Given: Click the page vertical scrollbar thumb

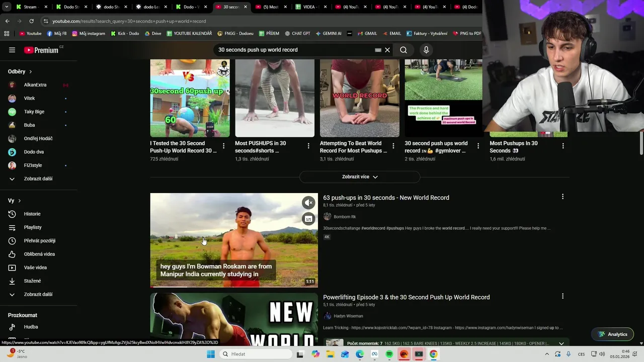Looking at the screenshot, I should [x=641, y=142].
